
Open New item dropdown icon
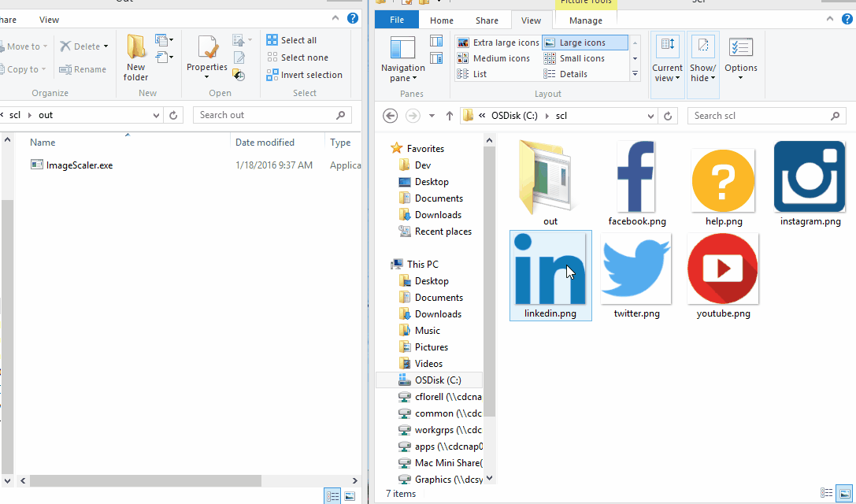tap(164, 40)
